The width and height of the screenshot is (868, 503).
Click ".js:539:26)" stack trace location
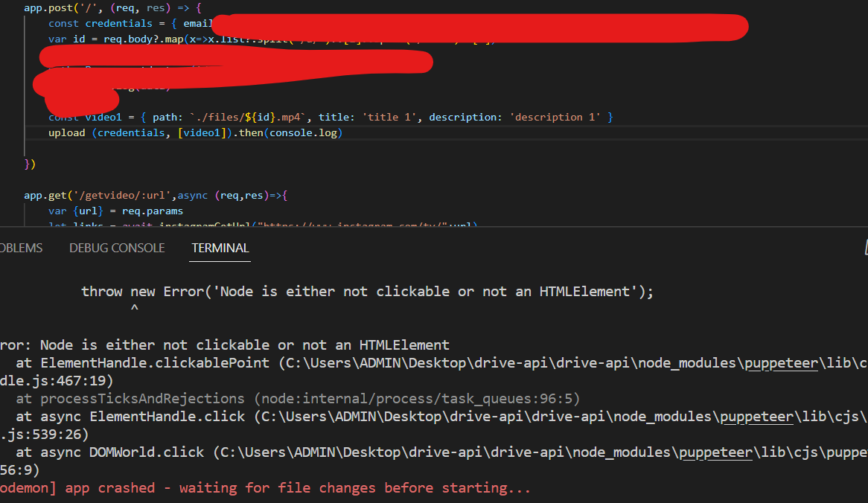44,435
